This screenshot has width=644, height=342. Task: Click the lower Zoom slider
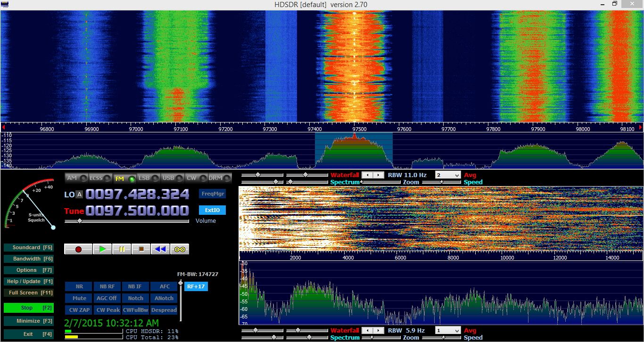381,337
